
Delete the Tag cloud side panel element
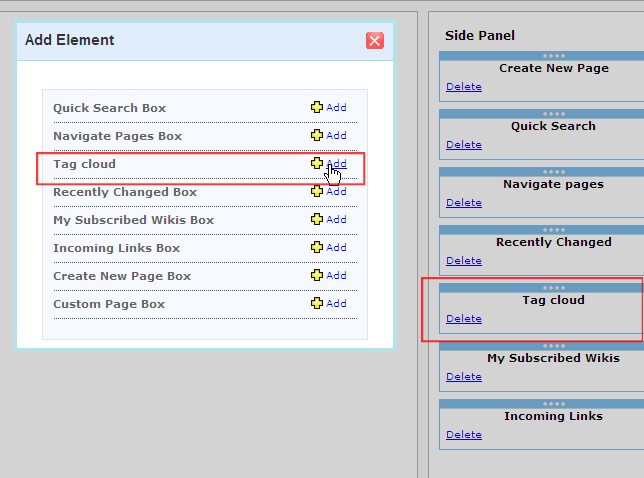coord(463,319)
